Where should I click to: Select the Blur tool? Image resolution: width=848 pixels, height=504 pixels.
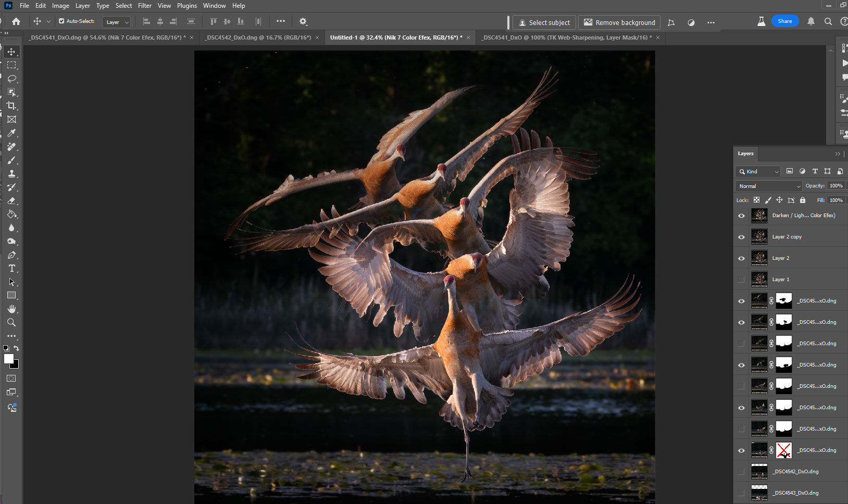point(11,228)
